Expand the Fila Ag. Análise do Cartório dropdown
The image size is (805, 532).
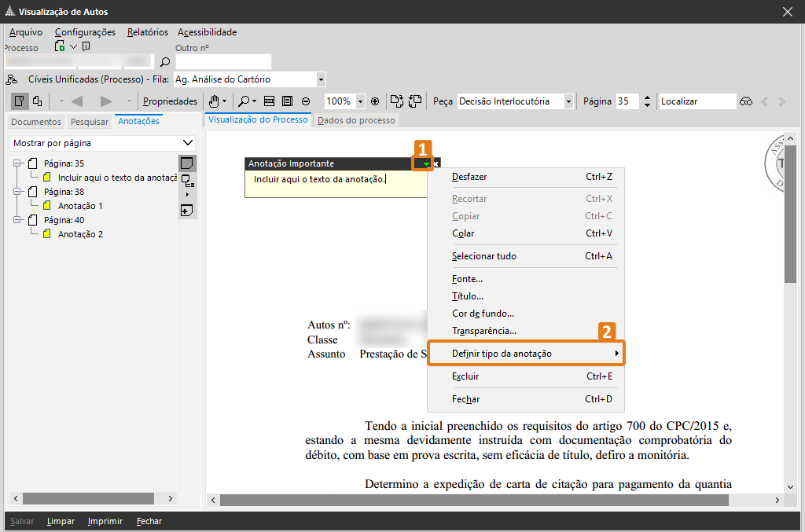321,79
